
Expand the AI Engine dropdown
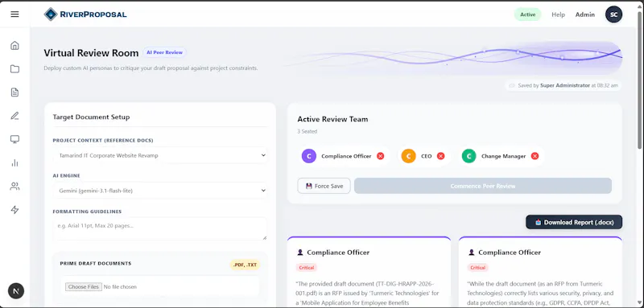pyautogui.click(x=160, y=191)
